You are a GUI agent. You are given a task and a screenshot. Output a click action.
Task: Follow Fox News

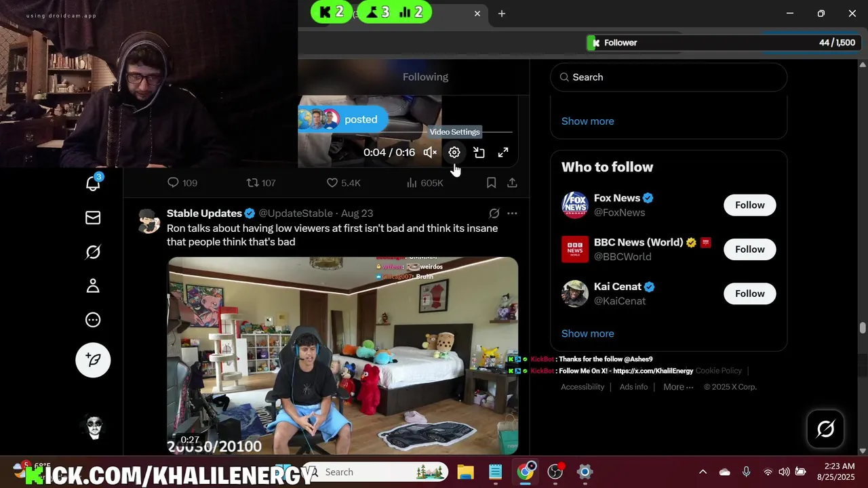(749, 205)
